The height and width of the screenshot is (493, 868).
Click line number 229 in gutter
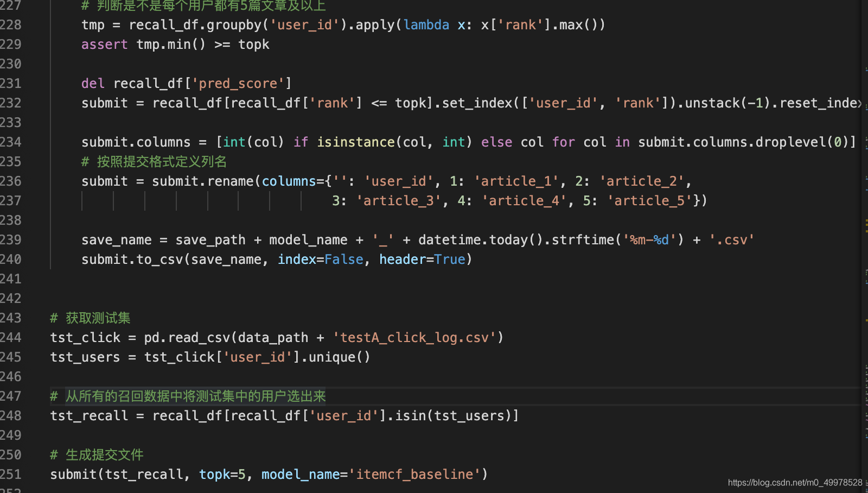11,45
